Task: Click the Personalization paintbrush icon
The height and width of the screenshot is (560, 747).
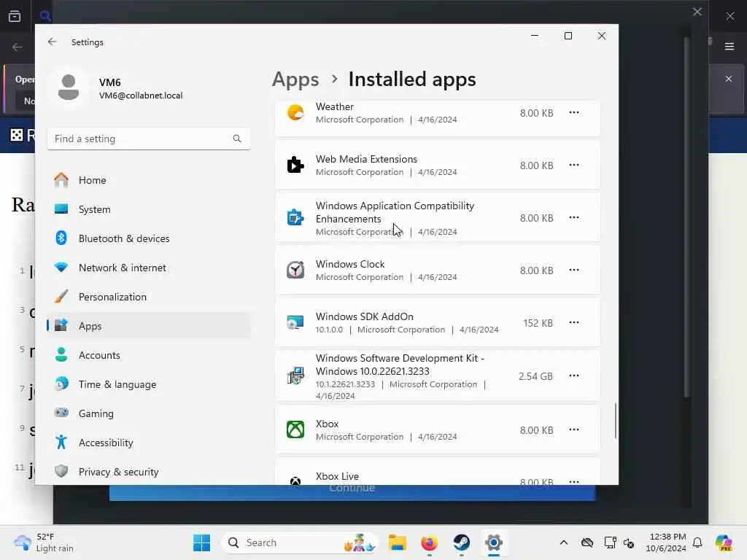Action: (61, 296)
